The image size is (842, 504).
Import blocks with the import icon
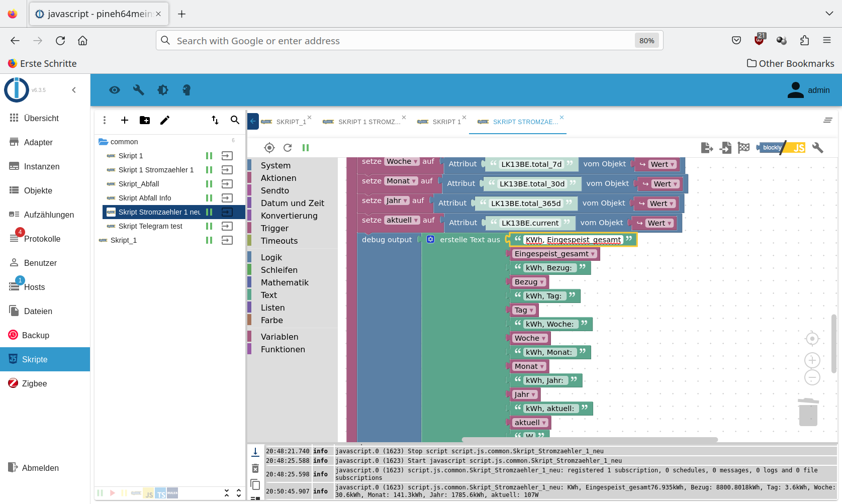(x=725, y=148)
